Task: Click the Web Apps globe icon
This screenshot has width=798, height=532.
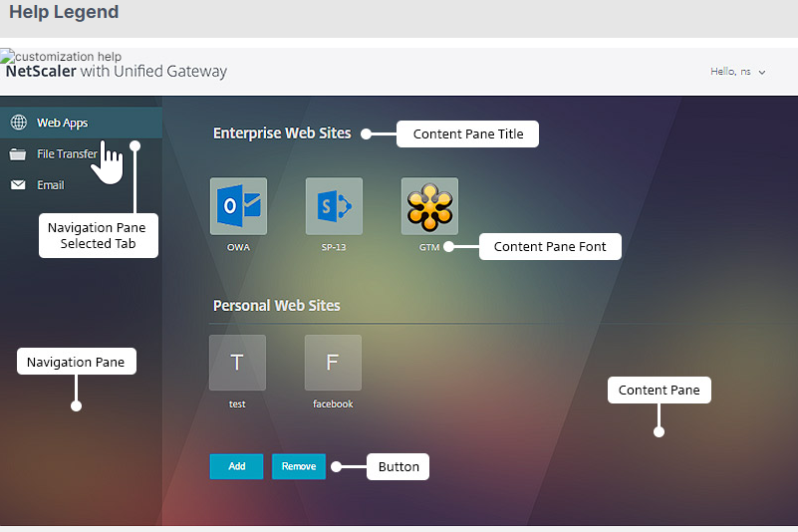Action: point(19,123)
